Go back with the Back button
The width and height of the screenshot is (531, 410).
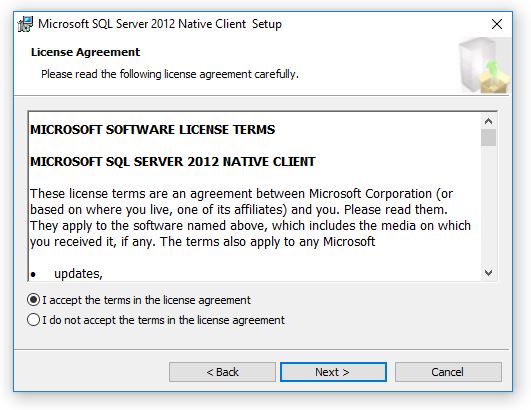point(222,372)
